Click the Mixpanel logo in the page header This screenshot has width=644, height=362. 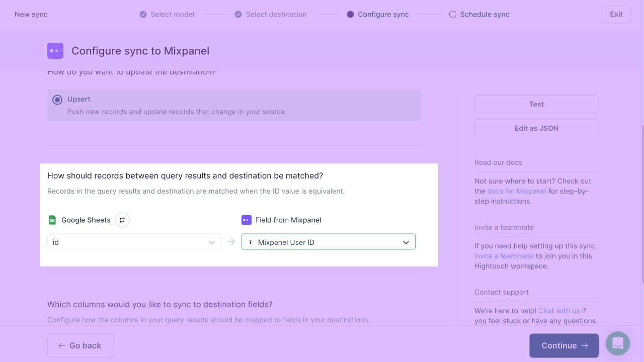coord(55,51)
